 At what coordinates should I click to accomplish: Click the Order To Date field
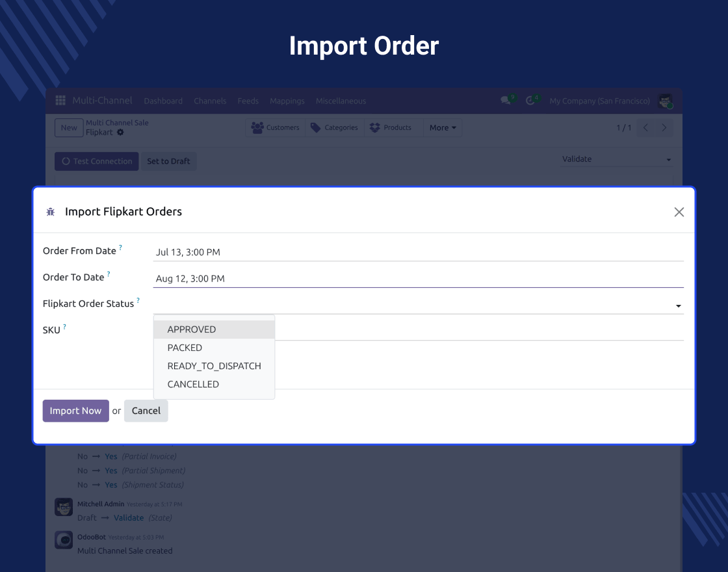click(x=419, y=279)
